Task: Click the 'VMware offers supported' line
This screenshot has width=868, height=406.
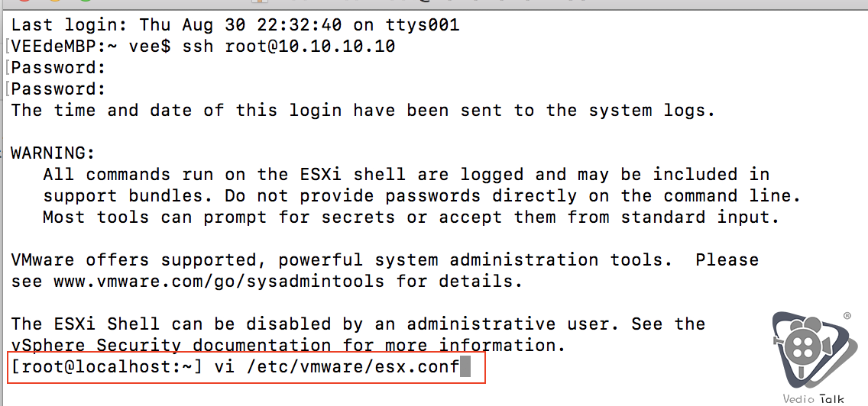Action: 384,259
